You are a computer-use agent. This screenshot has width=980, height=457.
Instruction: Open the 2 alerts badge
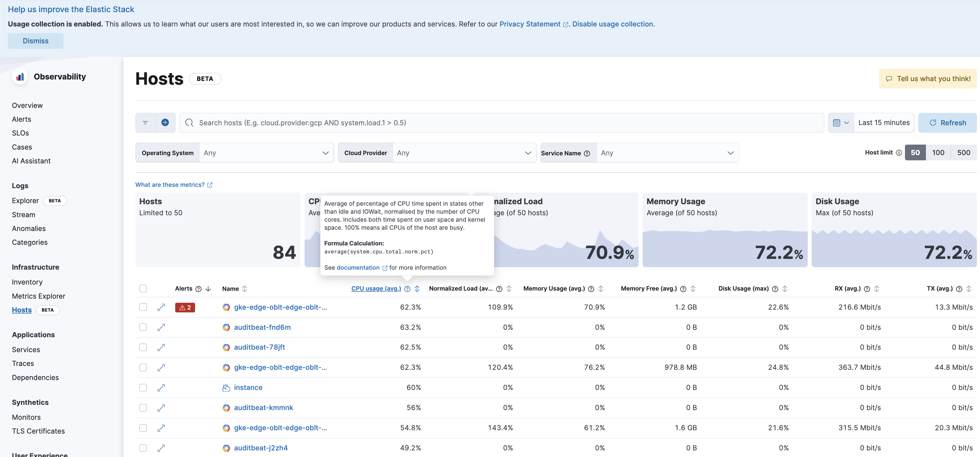coord(185,307)
